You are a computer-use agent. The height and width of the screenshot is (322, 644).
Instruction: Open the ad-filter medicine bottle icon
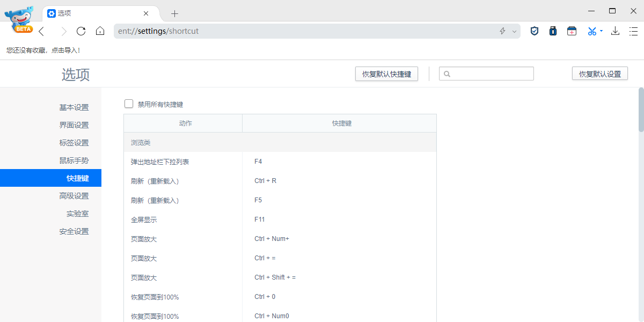coord(553,31)
